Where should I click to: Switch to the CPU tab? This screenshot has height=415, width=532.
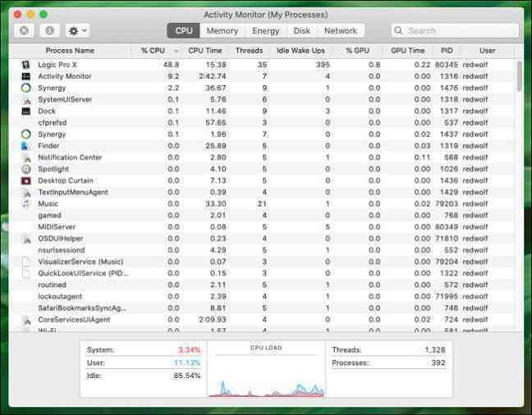point(184,30)
